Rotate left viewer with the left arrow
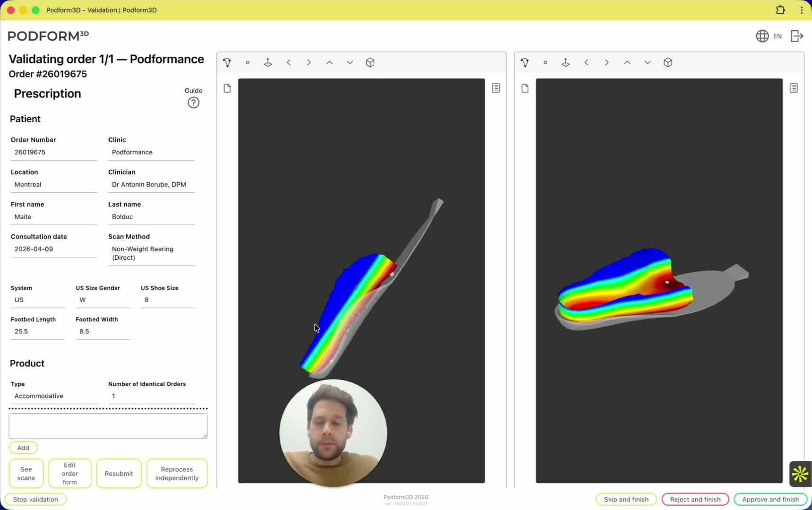The image size is (812, 510). click(289, 62)
